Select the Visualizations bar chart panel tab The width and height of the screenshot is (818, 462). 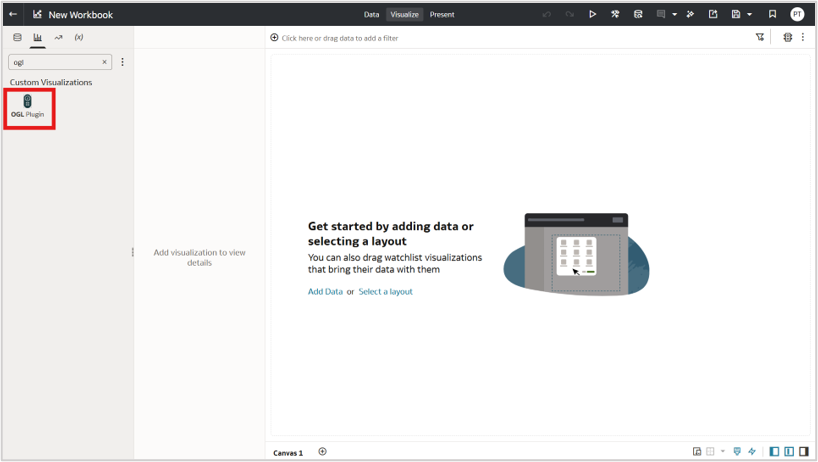coord(38,38)
